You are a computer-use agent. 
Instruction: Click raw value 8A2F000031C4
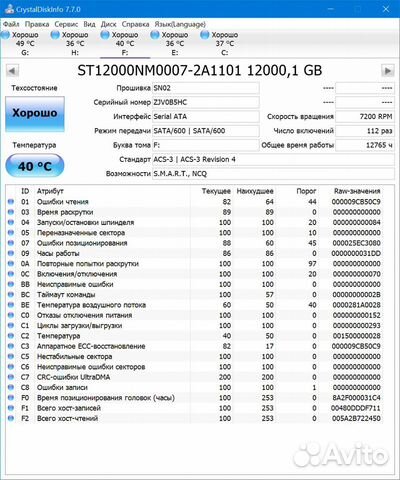click(x=356, y=398)
